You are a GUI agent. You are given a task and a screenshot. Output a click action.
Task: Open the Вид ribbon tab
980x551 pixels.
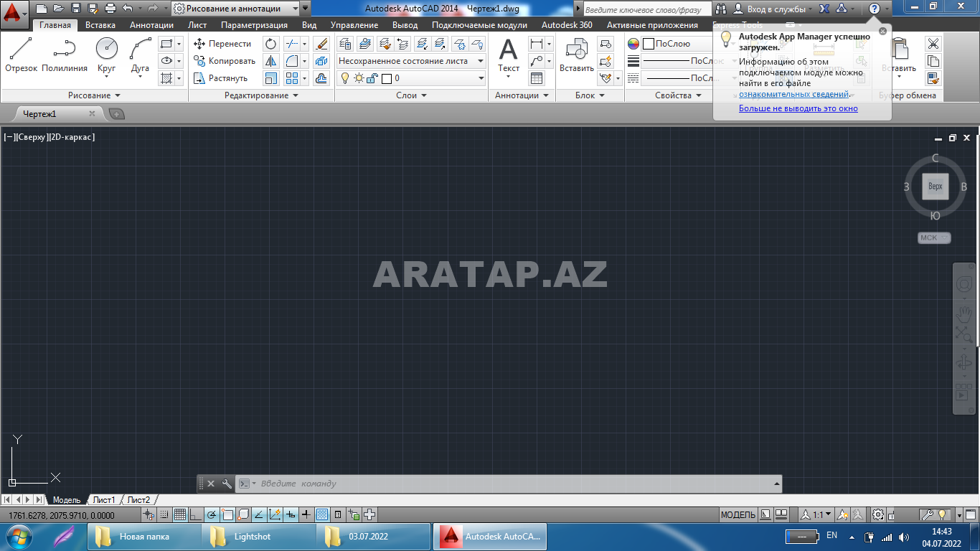309,25
